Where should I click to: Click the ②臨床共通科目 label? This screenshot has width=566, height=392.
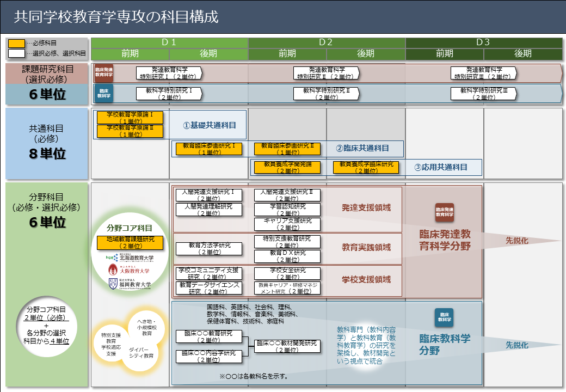coord(362,148)
